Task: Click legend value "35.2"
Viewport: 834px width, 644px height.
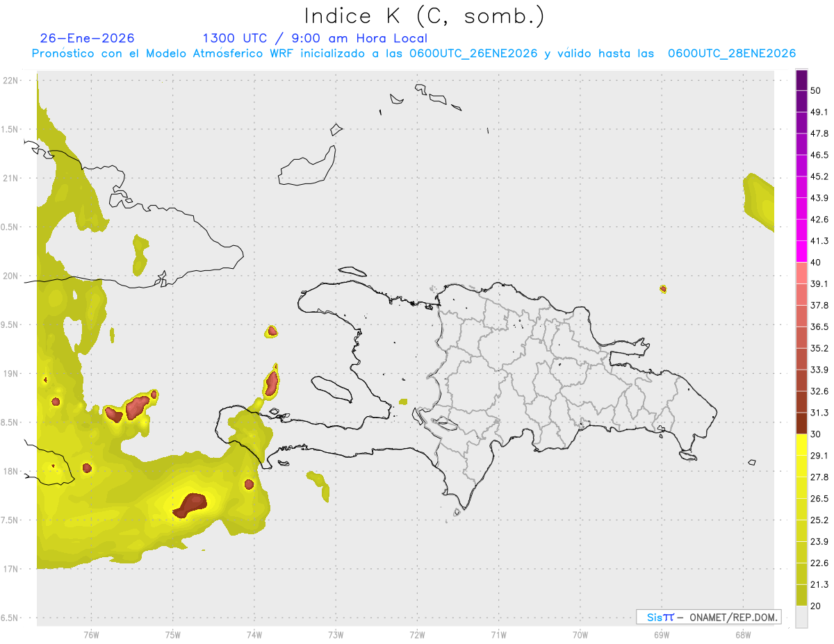Action: (819, 348)
